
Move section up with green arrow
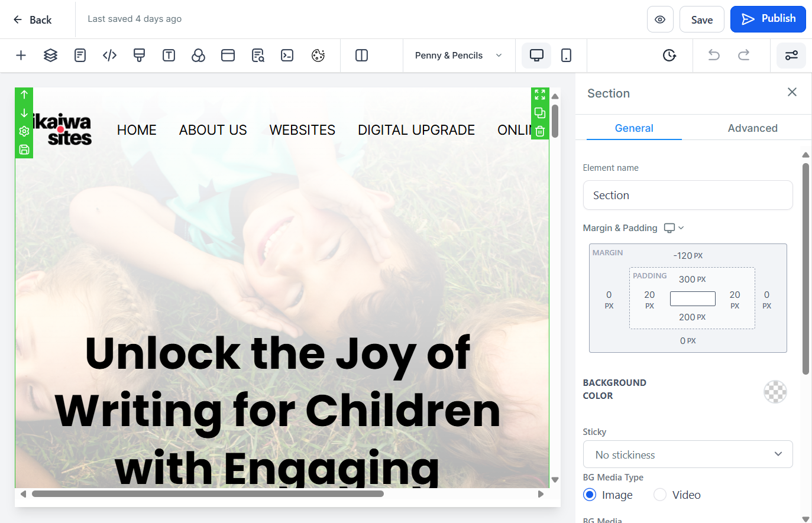click(x=24, y=95)
